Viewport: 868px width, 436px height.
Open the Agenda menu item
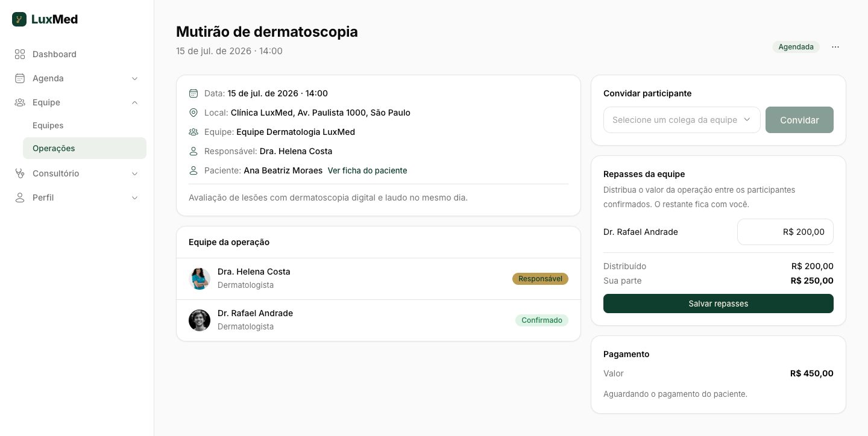(x=77, y=78)
